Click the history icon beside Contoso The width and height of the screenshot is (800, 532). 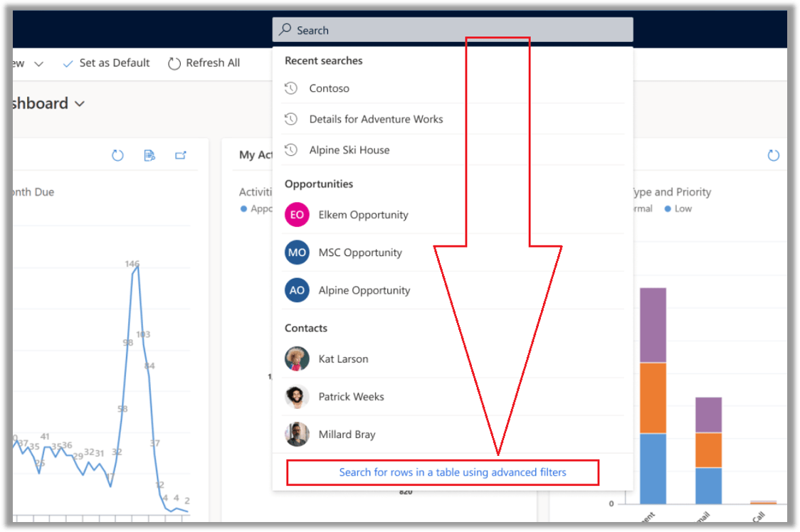291,88
